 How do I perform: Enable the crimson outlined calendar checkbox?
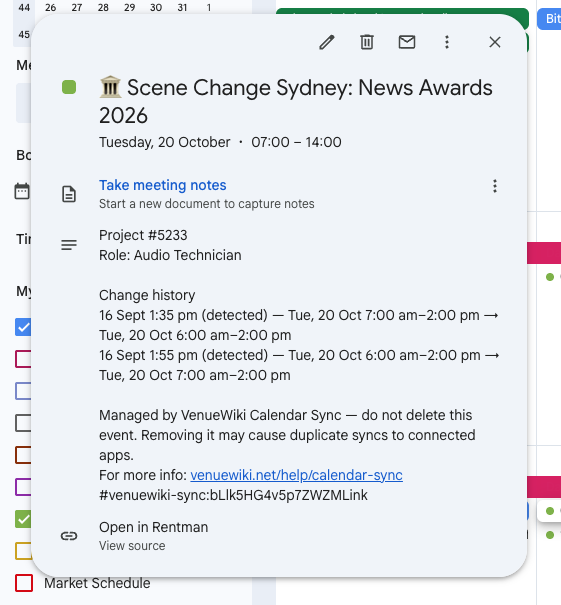[23, 359]
